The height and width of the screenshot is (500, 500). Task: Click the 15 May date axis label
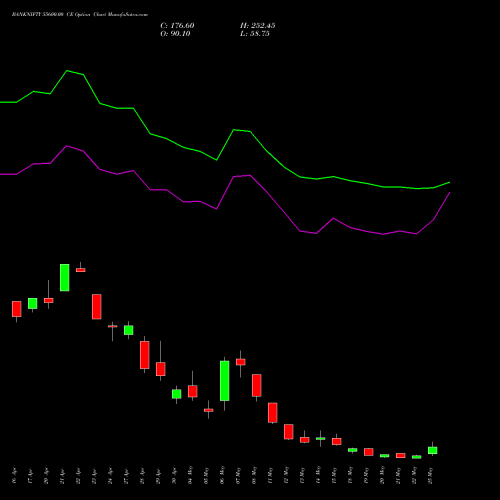[334, 475]
